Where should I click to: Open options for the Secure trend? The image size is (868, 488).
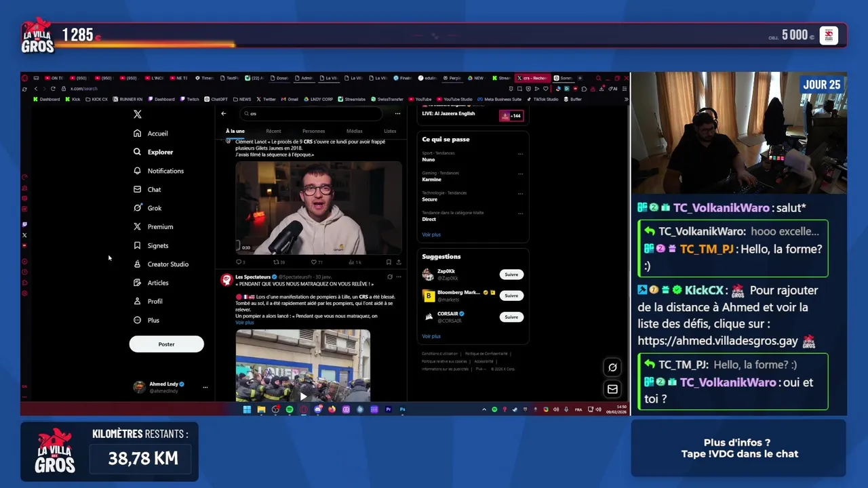(520, 193)
